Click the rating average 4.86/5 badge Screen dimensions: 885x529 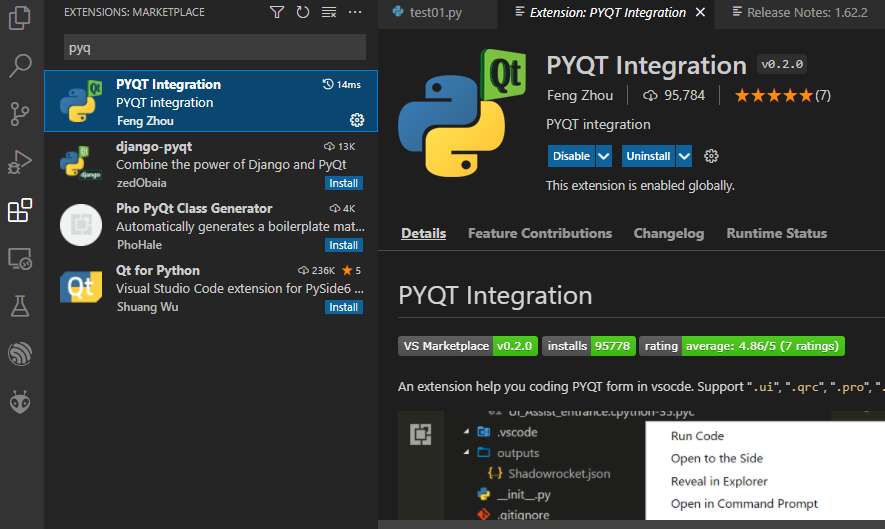click(x=742, y=346)
